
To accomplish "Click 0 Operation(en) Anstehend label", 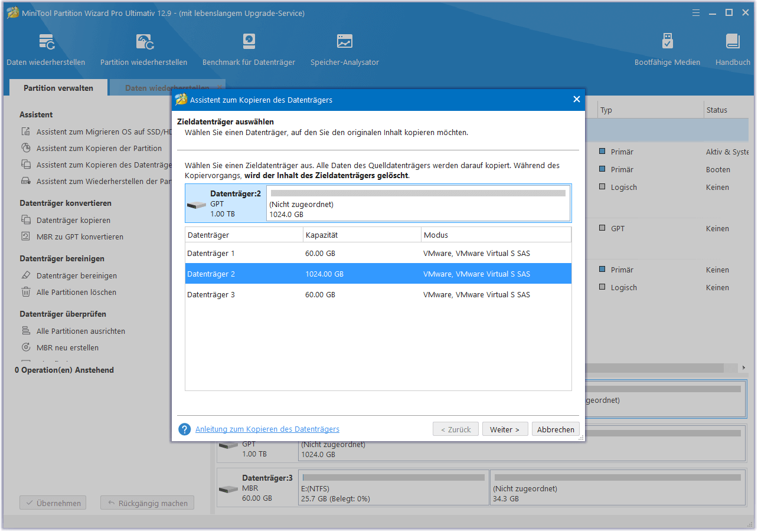I will (x=64, y=370).
